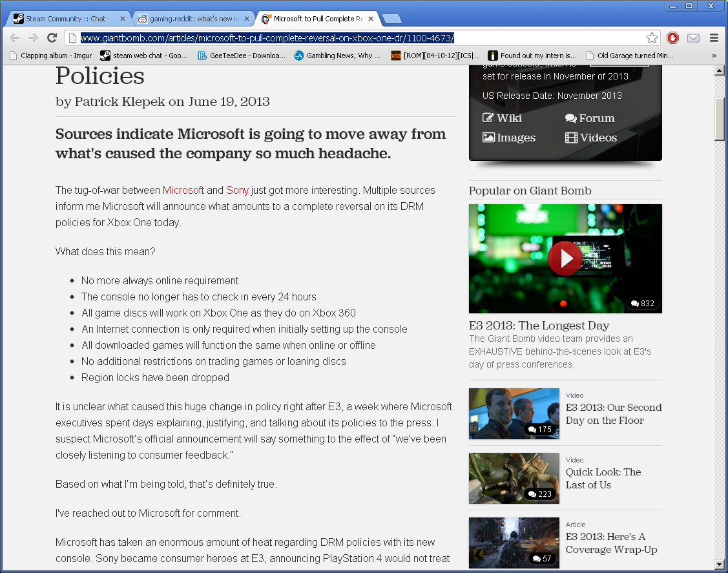Click the scrollbar down arrow
Screen dimensions: 728x573
pyautogui.click(x=720, y=564)
